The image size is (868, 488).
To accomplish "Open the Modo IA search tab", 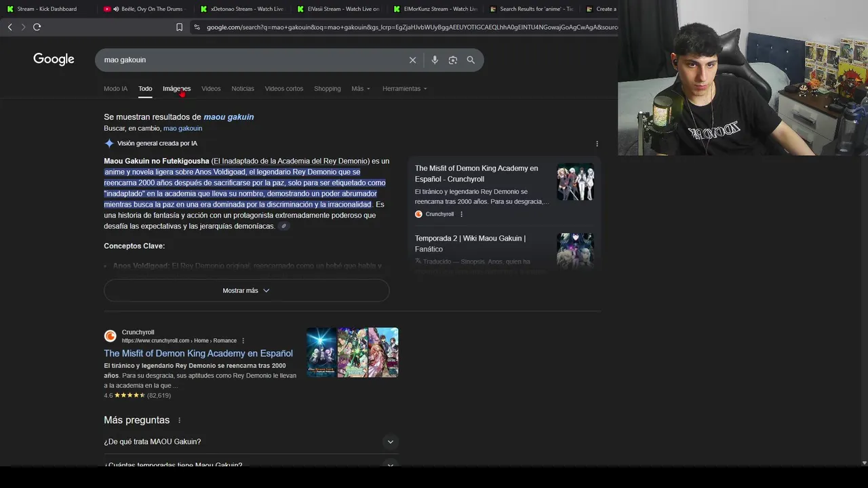I will 115,89.
